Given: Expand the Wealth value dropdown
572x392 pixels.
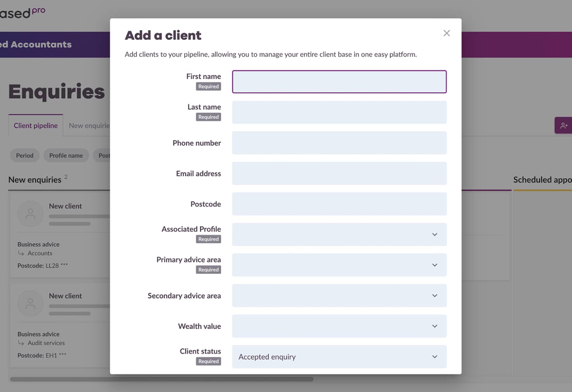Looking at the screenshot, I should pyautogui.click(x=339, y=326).
